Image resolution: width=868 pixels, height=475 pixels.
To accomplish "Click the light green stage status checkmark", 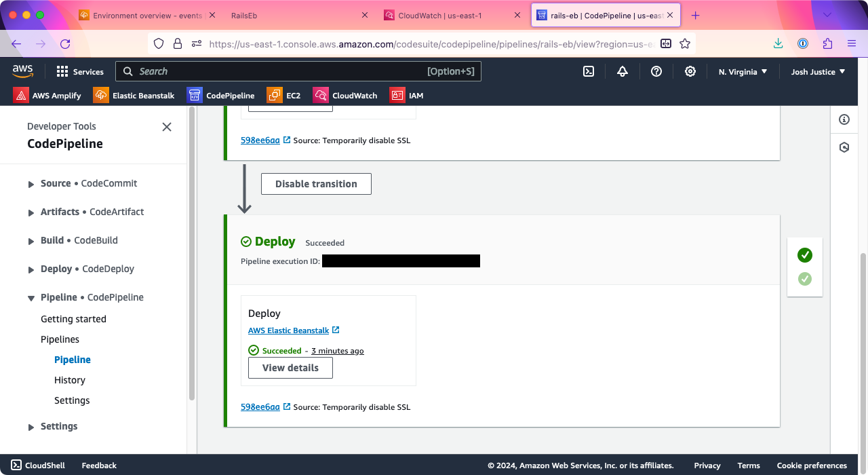I will pyautogui.click(x=805, y=279).
